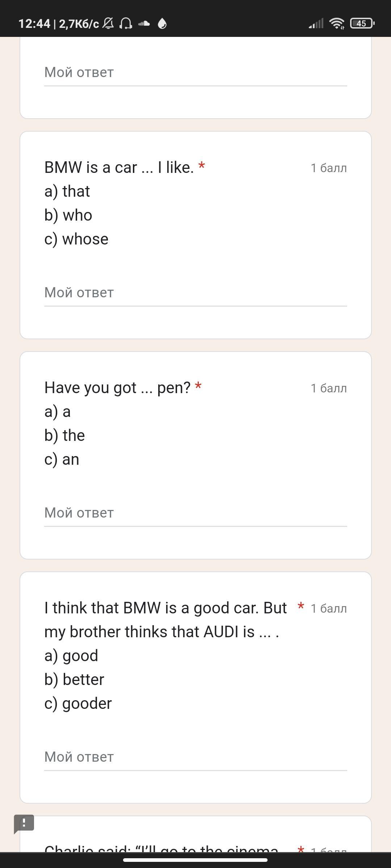Tap the muted notifications bell icon
Viewport: 391px width, 868px height.
coord(108,24)
